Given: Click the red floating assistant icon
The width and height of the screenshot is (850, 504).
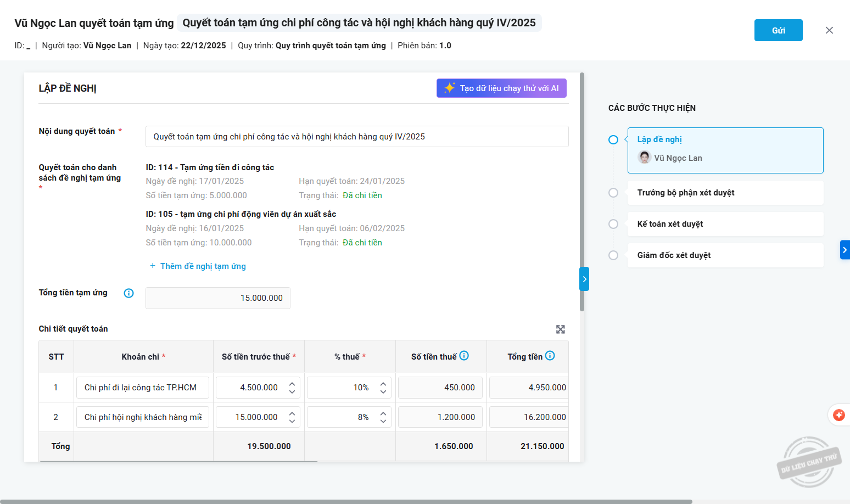Looking at the screenshot, I should (x=838, y=415).
